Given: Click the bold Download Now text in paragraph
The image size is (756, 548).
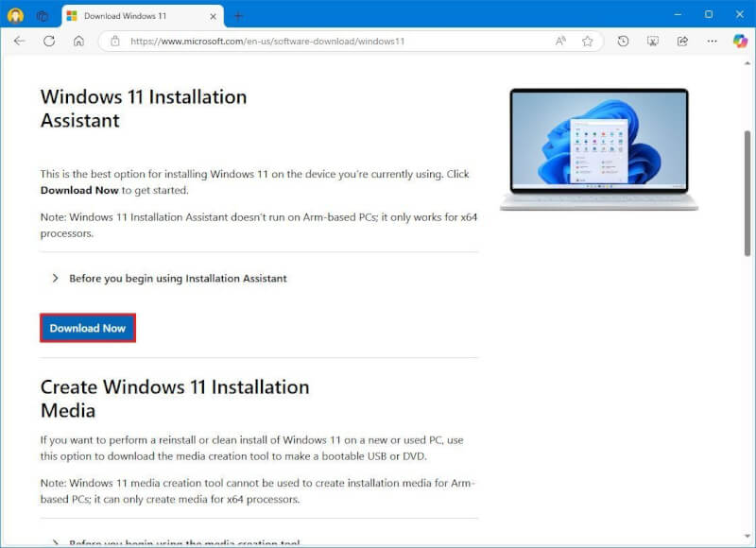Looking at the screenshot, I should pos(79,190).
